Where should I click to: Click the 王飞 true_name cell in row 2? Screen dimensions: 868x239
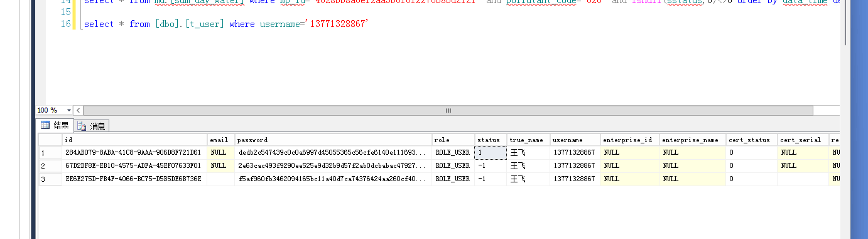[528, 165]
